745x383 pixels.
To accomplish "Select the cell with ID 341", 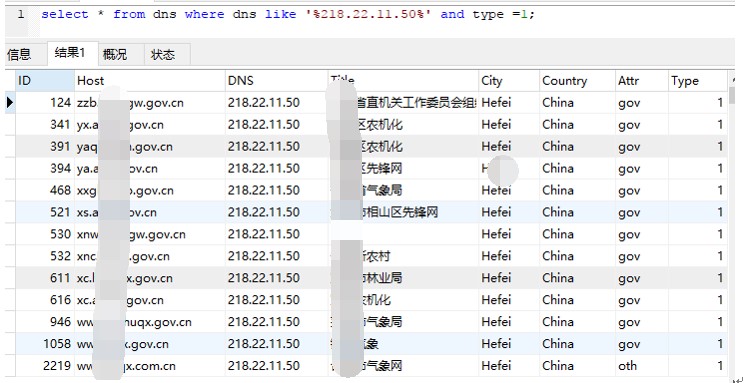I will (x=45, y=124).
